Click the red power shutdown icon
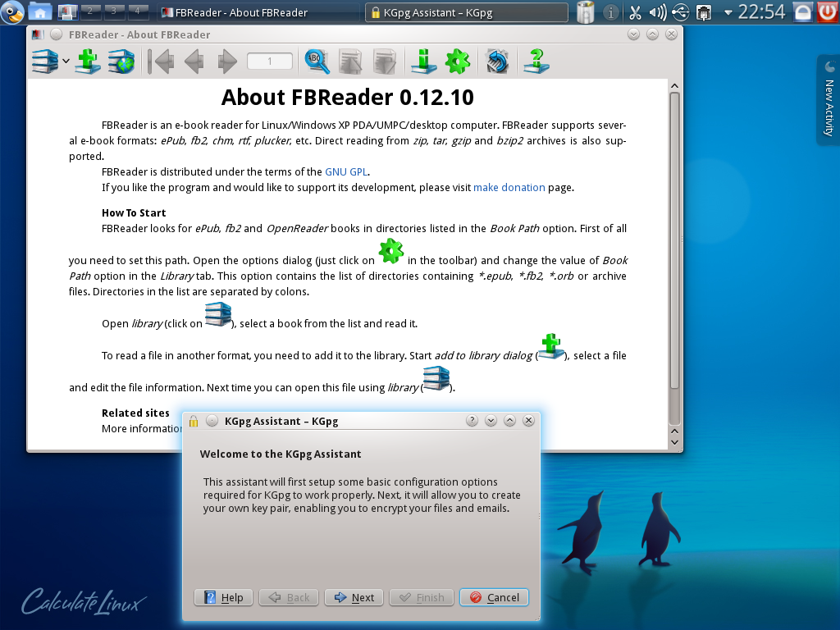 (827, 12)
